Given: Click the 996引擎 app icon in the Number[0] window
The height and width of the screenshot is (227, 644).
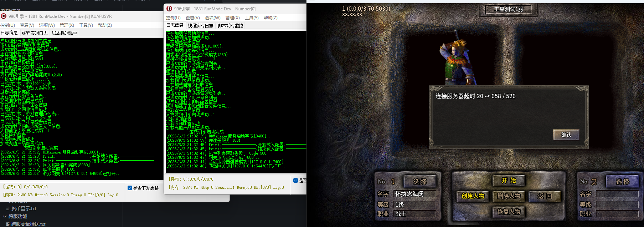Looking at the screenshot, I should (169, 9).
